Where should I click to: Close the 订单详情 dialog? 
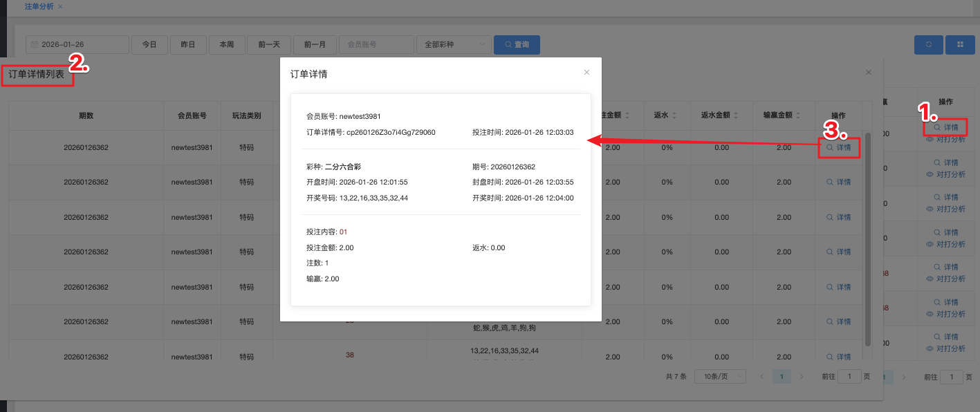point(586,73)
